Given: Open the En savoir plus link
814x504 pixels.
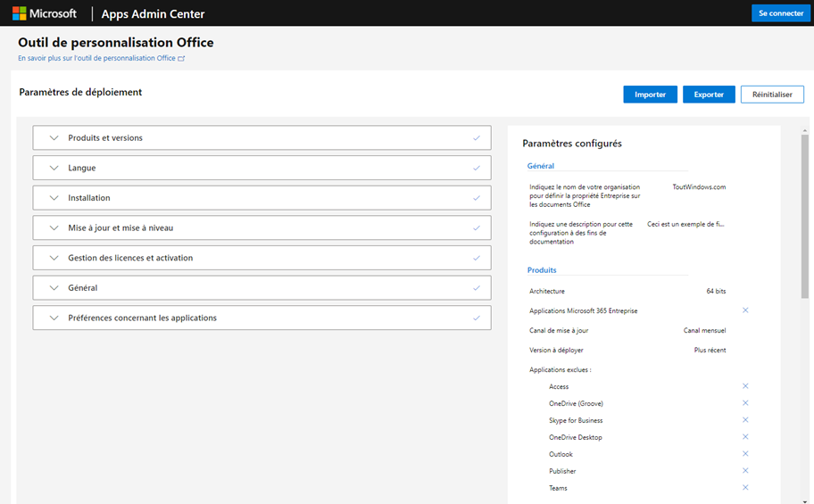Looking at the screenshot, I should click(x=100, y=58).
